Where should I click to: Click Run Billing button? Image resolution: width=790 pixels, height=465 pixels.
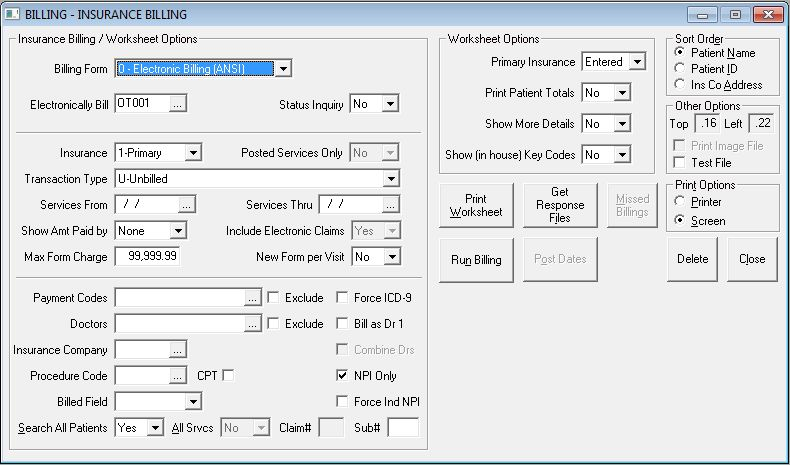tap(476, 260)
